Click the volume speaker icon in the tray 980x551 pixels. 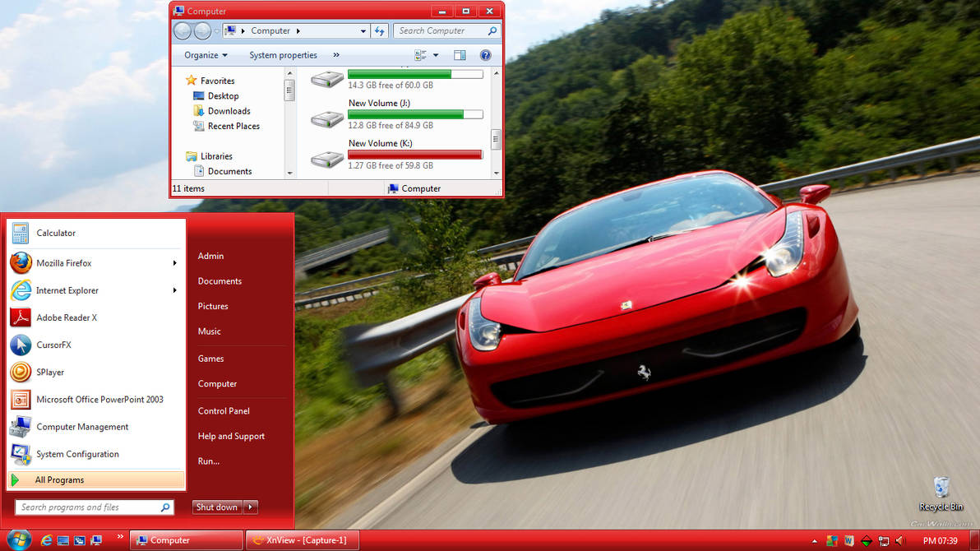coord(900,540)
